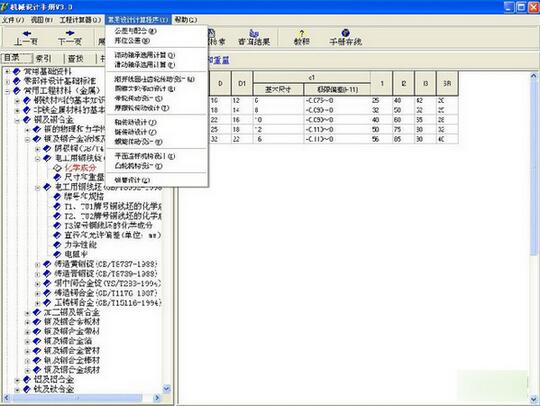Click the book icon beside 力学性能
Screen dimensions: 541x406
[57, 245]
